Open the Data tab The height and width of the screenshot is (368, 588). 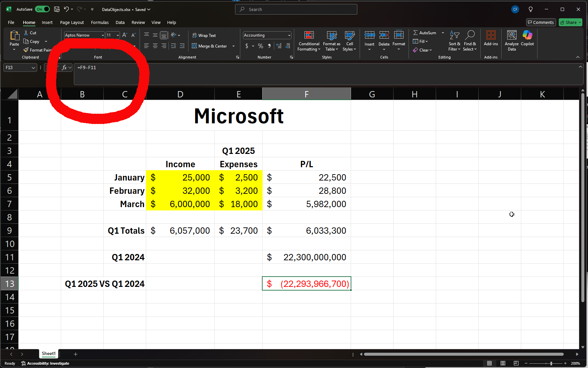(x=120, y=22)
